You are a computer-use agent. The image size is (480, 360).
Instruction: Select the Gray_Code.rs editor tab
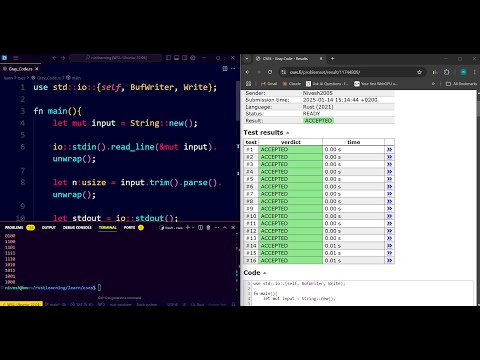(x=20, y=69)
